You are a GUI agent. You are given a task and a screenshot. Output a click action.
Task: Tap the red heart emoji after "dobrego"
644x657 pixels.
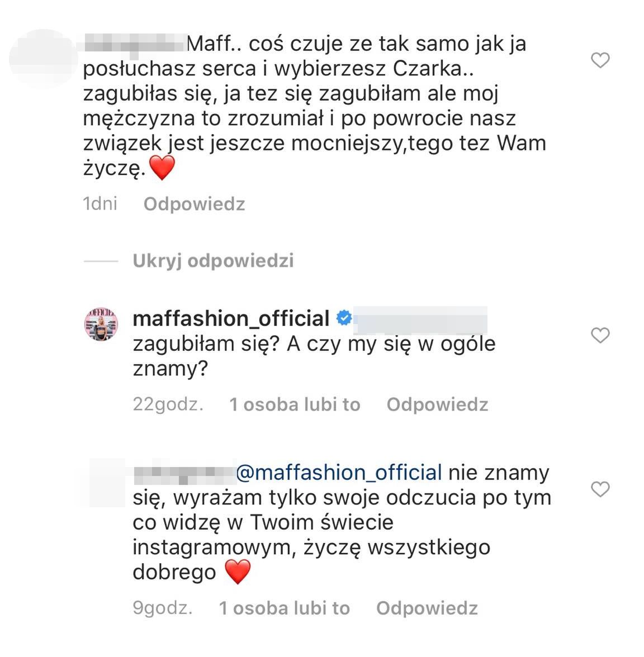(x=238, y=572)
